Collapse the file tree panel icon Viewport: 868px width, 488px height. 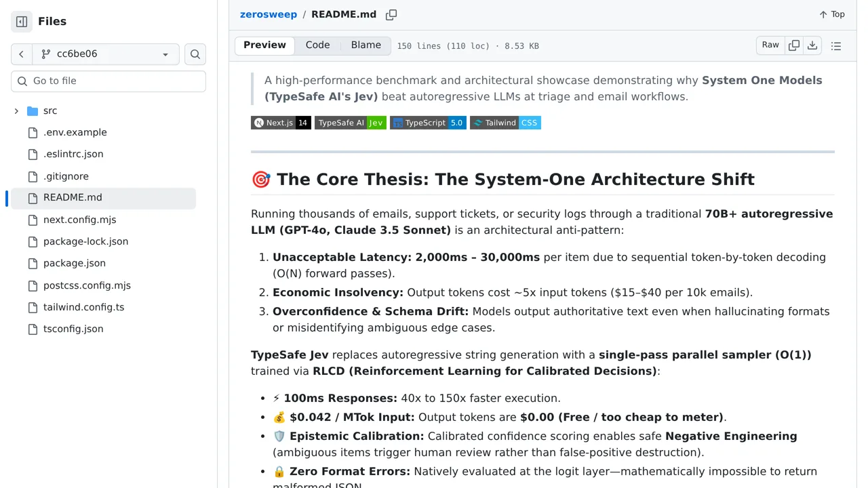click(22, 22)
